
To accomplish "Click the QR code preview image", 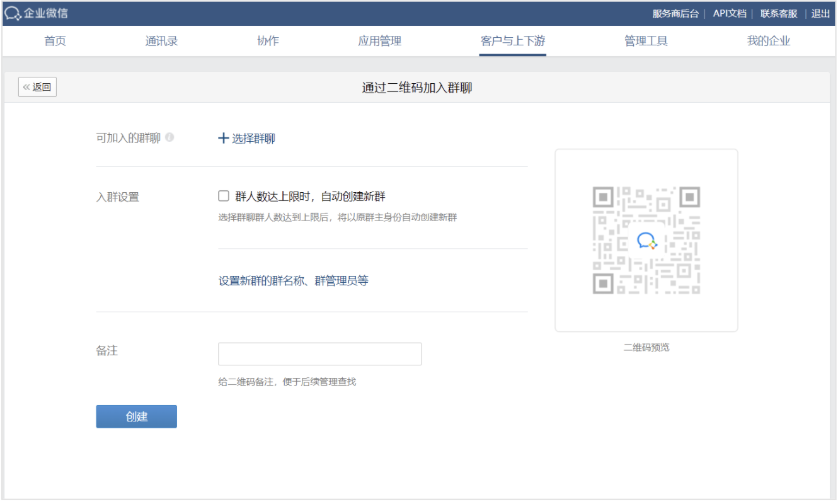I will point(646,240).
